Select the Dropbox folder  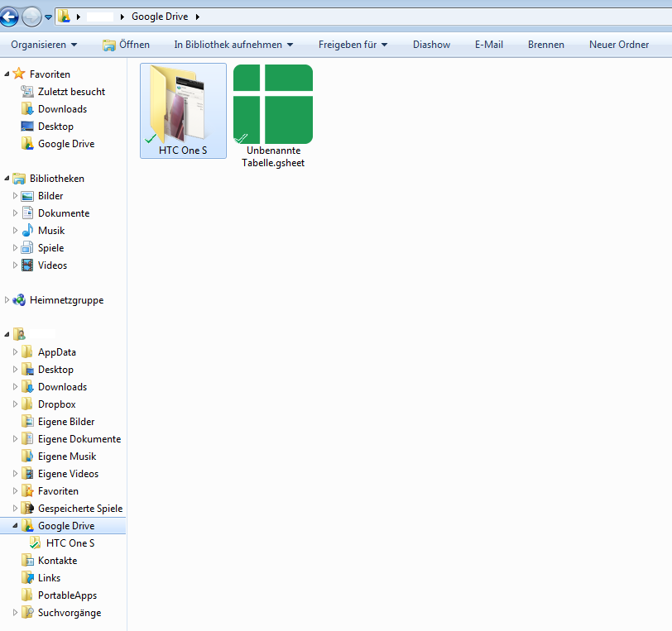click(57, 404)
